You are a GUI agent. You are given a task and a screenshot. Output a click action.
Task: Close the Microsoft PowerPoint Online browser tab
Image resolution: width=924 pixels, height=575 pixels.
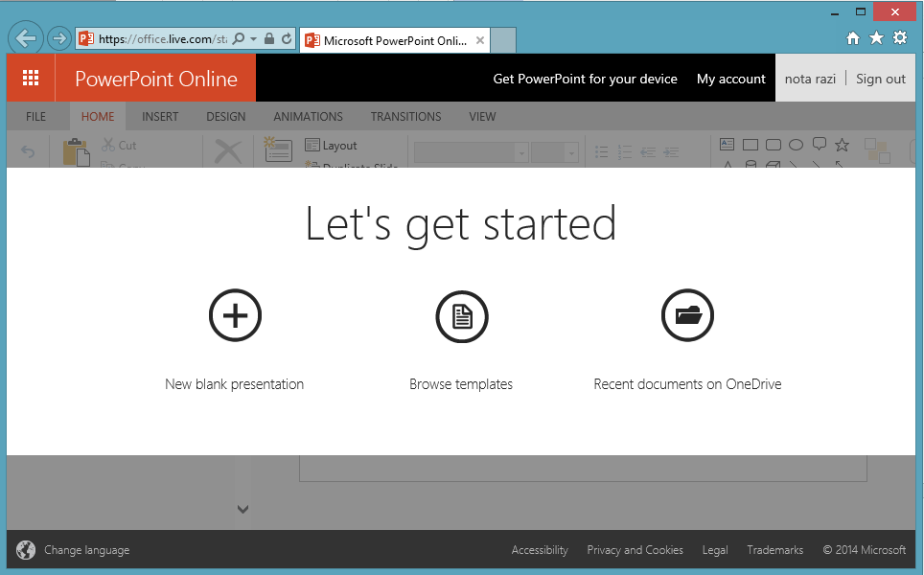click(480, 40)
